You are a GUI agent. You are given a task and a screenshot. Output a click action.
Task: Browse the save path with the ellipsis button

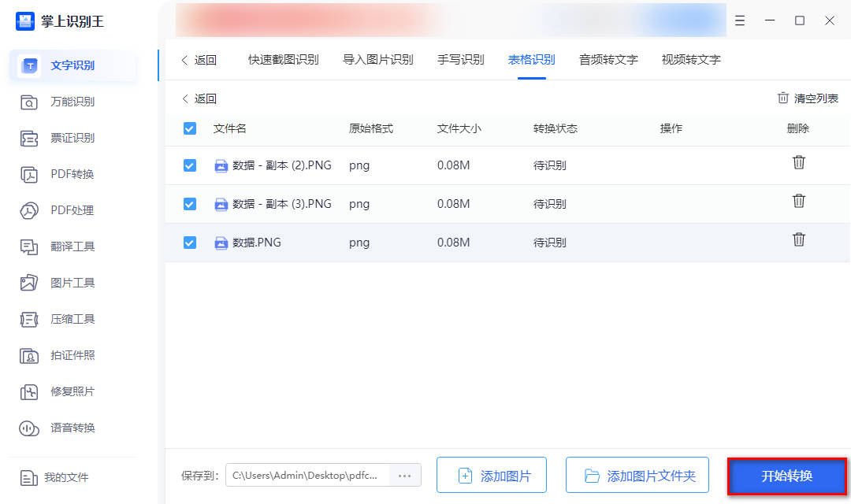(x=405, y=475)
